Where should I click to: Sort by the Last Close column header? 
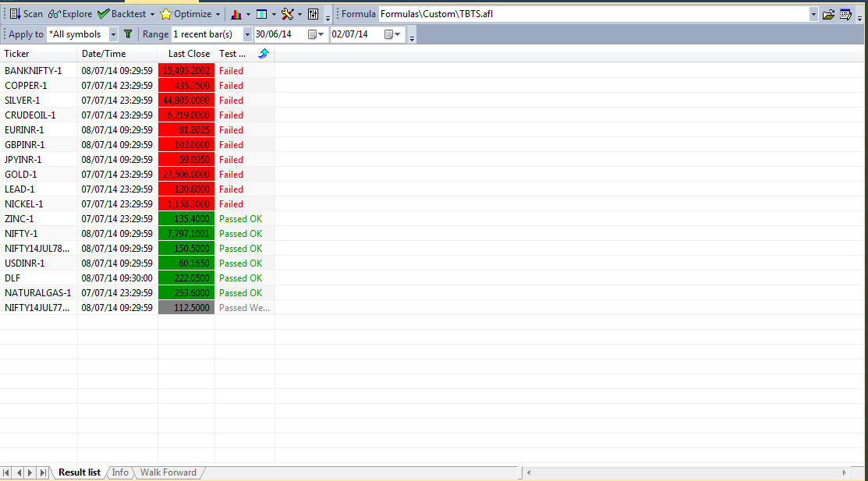[x=186, y=54]
